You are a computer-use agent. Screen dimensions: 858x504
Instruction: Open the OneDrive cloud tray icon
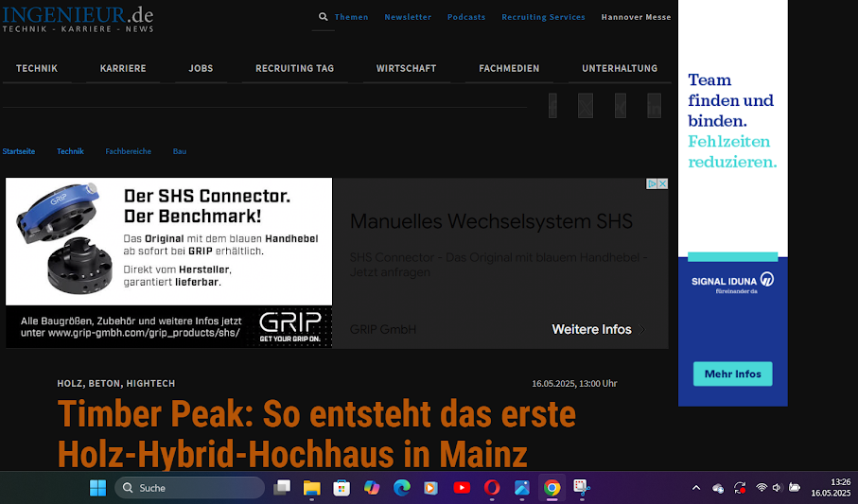718,488
